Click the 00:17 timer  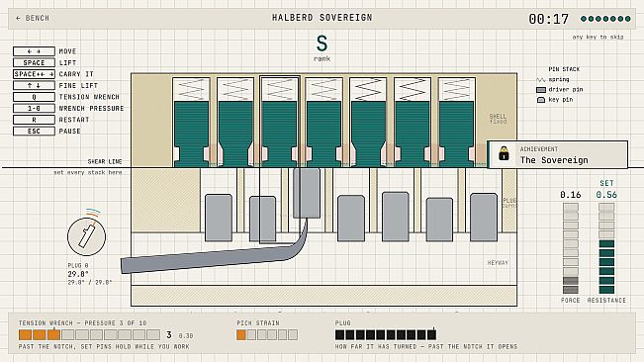click(x=548, y=19)
